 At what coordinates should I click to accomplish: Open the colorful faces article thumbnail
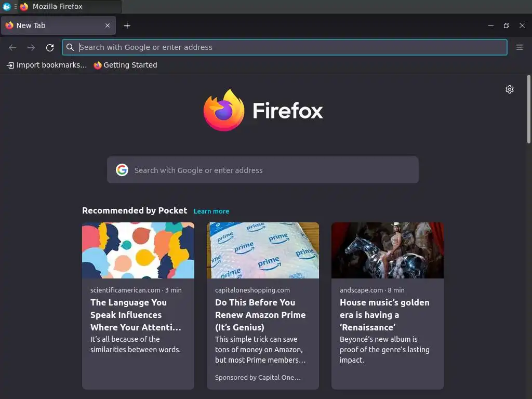coord(138,250)
